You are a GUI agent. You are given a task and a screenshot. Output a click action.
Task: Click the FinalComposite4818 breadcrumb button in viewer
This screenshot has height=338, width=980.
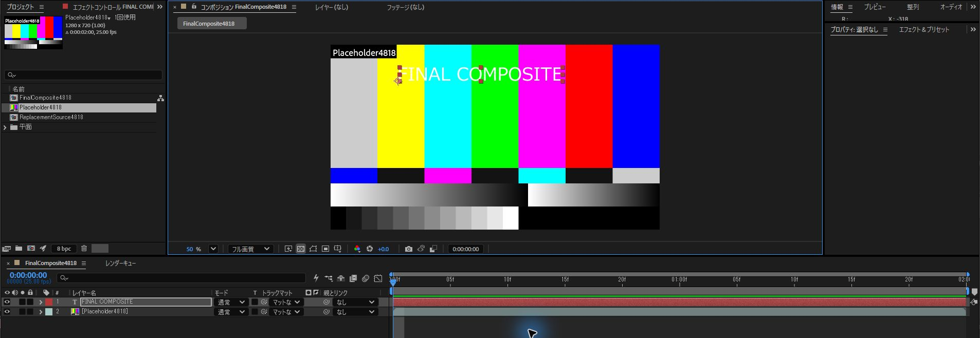pos(211,24)
